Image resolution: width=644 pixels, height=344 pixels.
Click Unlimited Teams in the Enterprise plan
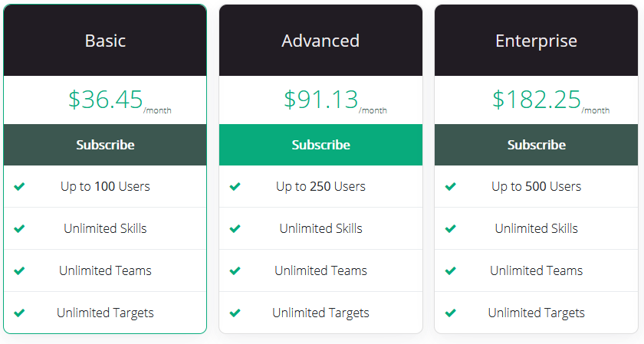tap(537, 270)
